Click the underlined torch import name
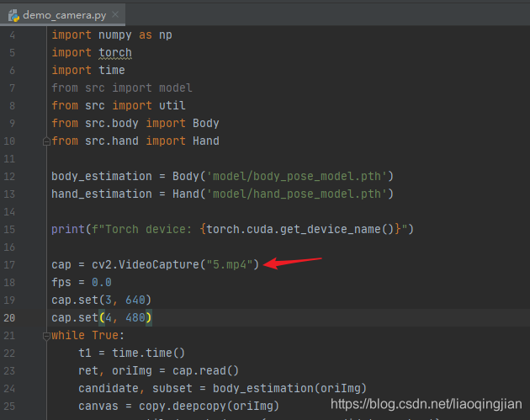The image size is (530, 420). tap(115, 53)
